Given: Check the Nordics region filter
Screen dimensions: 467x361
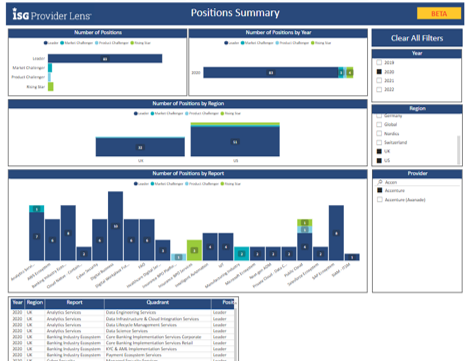Looking at the screenshot, I should click(379, 133).
